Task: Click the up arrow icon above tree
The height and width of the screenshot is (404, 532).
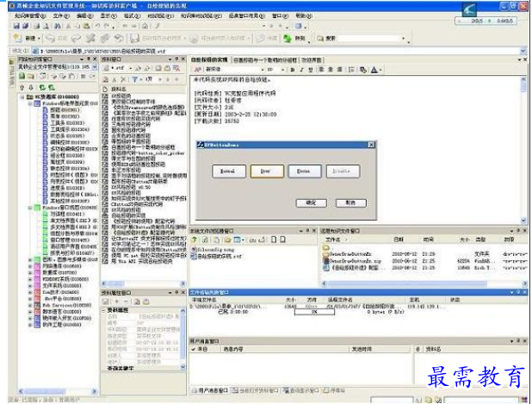Action: pyautogui.click(x=22, y=88)
